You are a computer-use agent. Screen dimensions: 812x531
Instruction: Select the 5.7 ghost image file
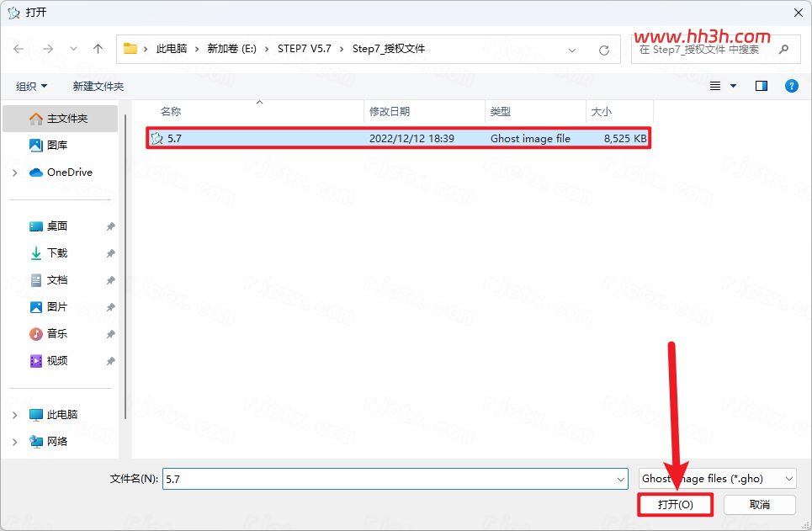tap(398, 138)
